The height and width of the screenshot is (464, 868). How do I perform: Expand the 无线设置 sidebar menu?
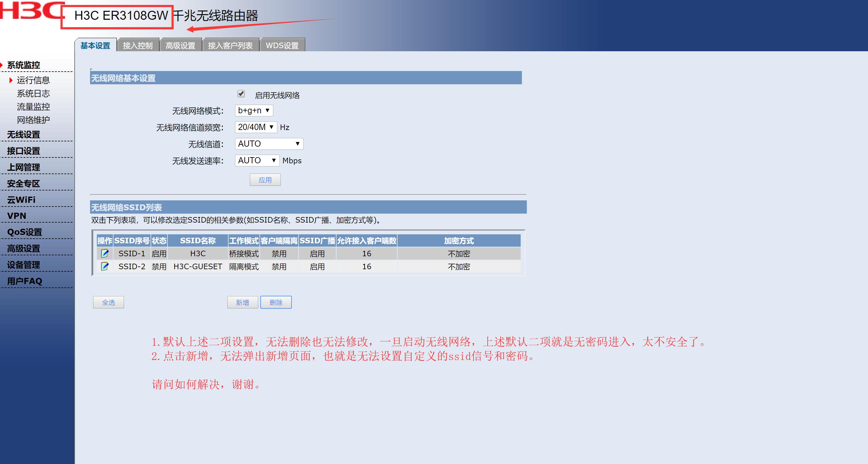(23, 135)
